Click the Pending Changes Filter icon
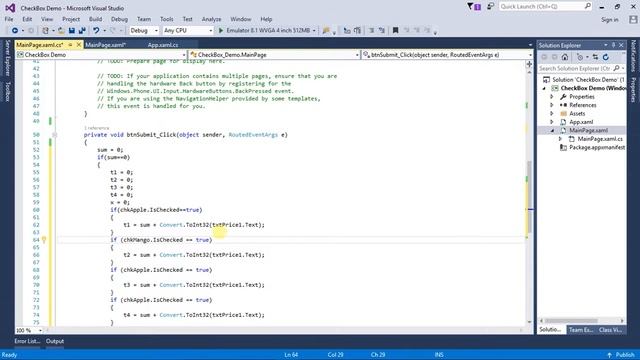This screenshot has width=640, height=360. [x=580, y=57]
